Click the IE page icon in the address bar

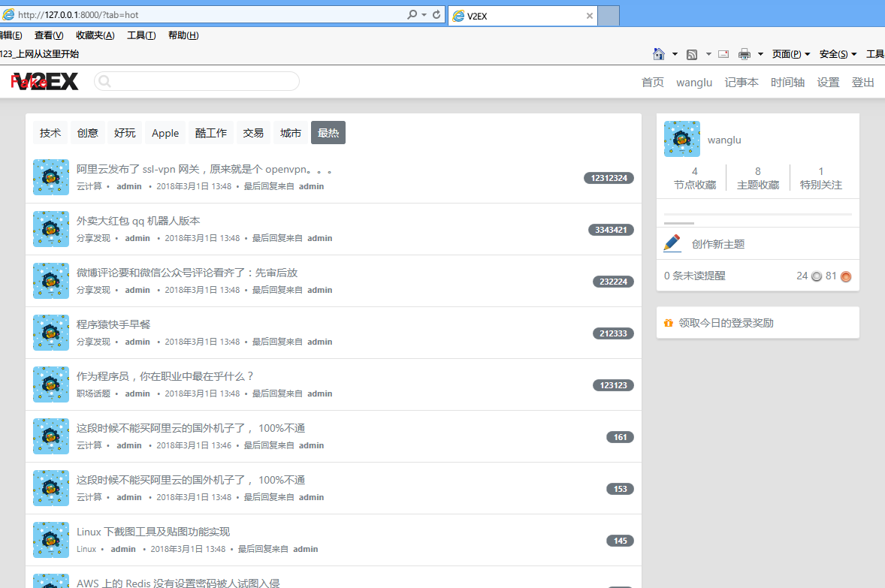(x=8, y=15)
